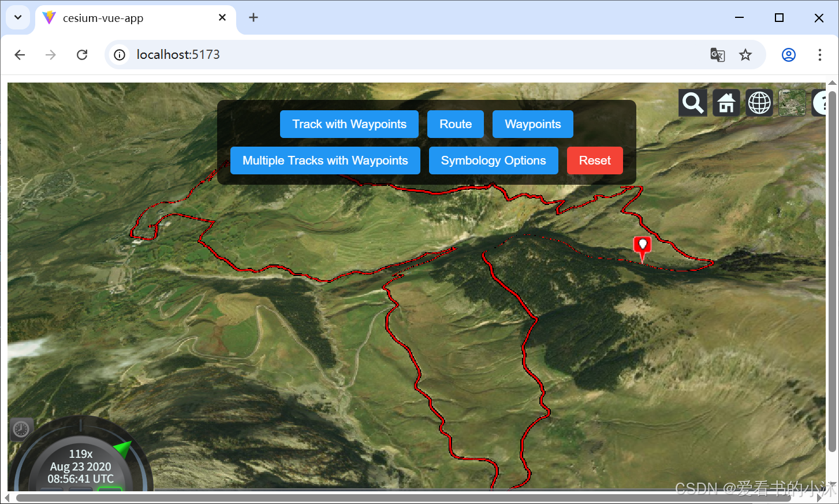
Task: Open Symbology Options
Action: click(x=494, y=160)
